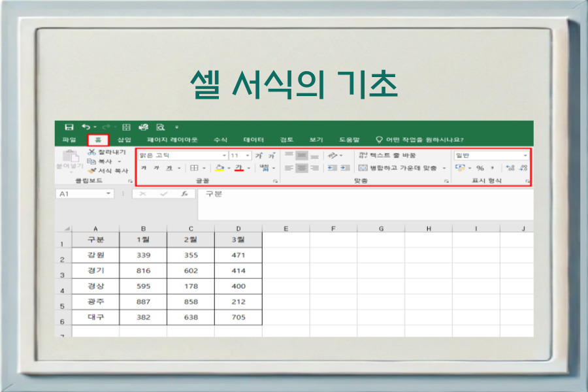Viewport: 588px width, 392px height.
Task: Switch to the 삽입 tab
Action: point(124,140)
